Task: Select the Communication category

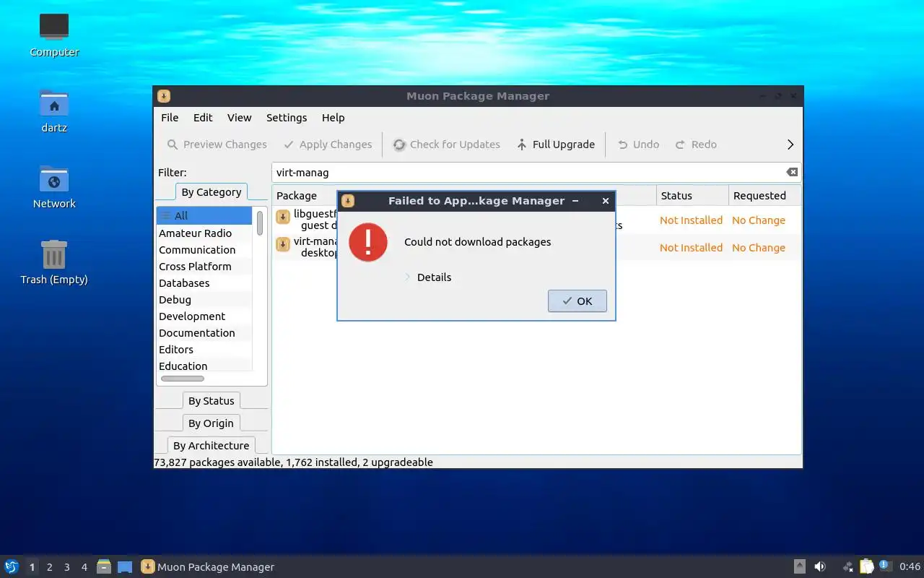Action: coord(204,250)
